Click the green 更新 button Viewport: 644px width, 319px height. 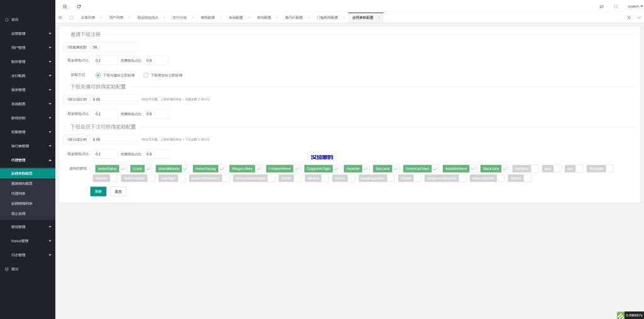tap(98, 192)
